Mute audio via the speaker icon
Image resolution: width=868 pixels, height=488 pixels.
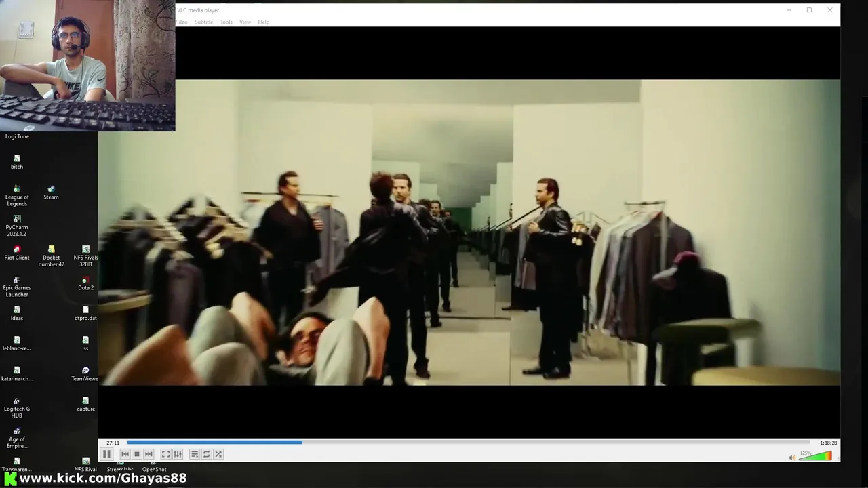[792, 457]
